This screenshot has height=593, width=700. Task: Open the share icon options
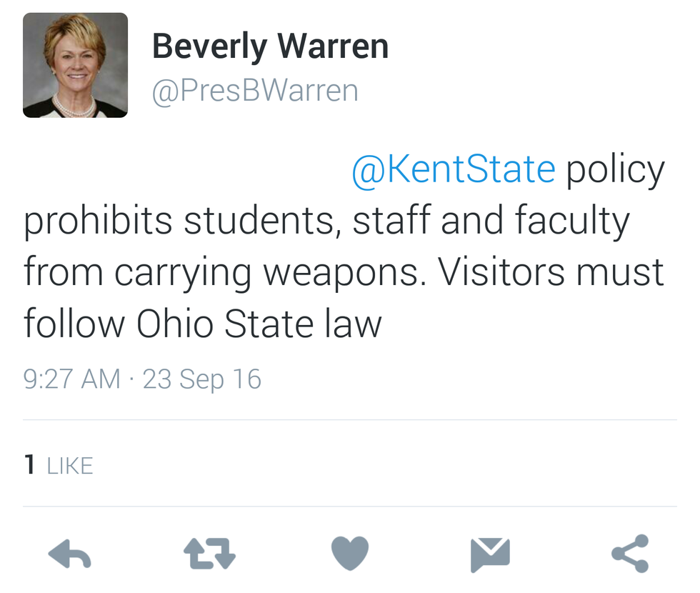630,554
